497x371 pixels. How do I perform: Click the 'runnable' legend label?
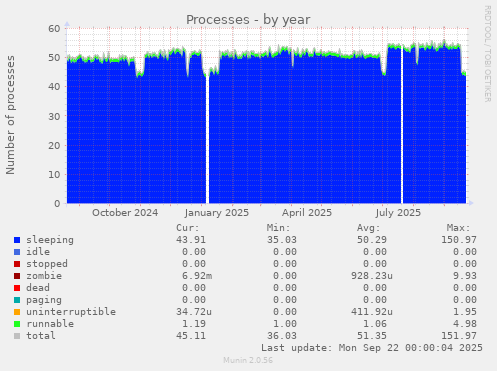[50, 324]
